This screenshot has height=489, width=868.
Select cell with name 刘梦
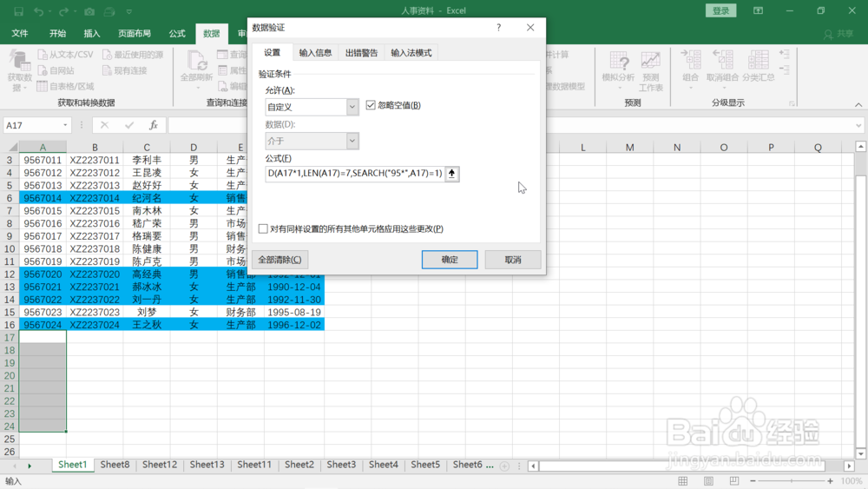(x=147, y=312)
